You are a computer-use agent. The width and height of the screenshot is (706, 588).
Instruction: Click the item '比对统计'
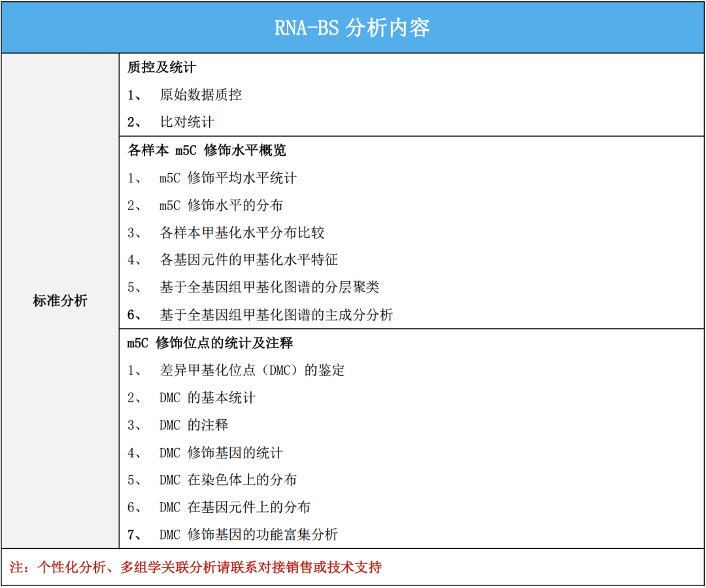187,122
